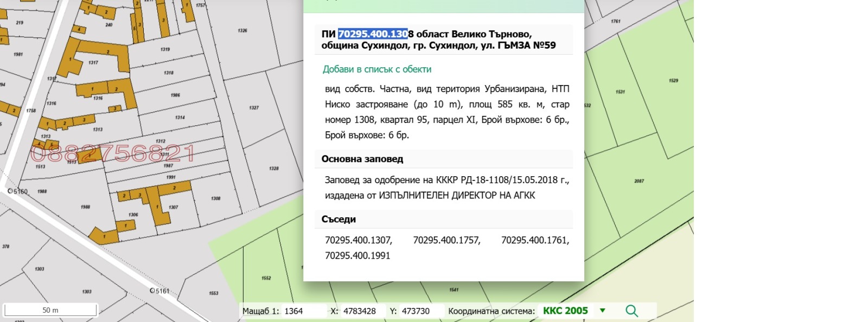Select the ККС 2005 coordinate system label
The height and width of the screenshot is (322, 868).
[565, 311]
